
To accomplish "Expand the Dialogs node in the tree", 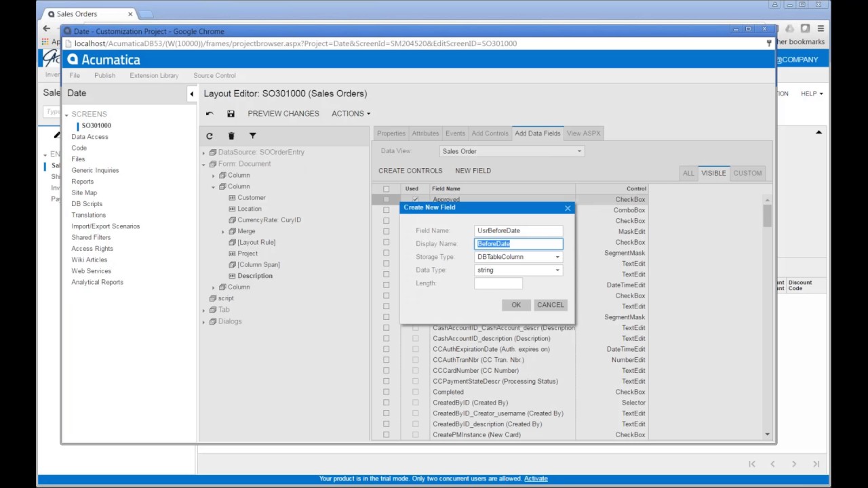I will pyautogui.click(x=203, y=321).
